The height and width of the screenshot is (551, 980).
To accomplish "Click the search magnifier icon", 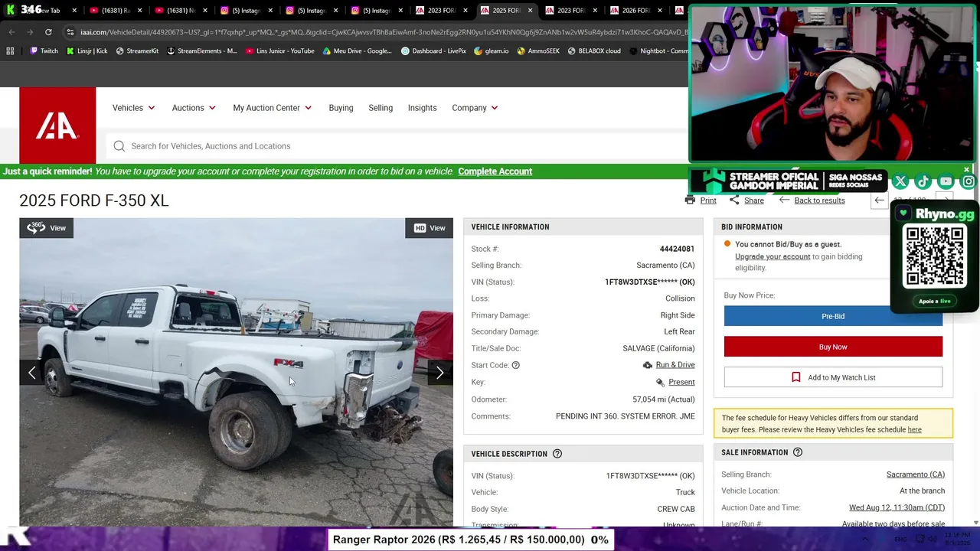I will (x=119, y=146).
